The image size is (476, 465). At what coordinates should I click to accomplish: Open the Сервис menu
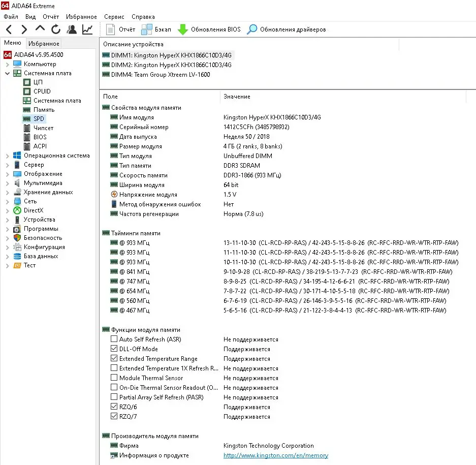tap(114, 17)
